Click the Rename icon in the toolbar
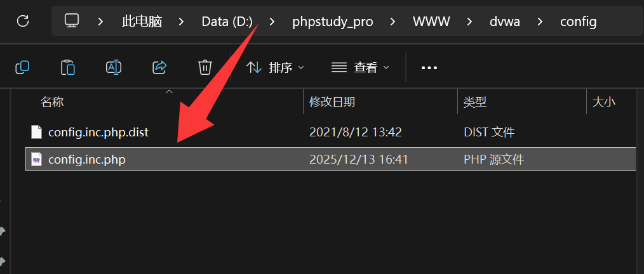 click(x=113, y=67)
